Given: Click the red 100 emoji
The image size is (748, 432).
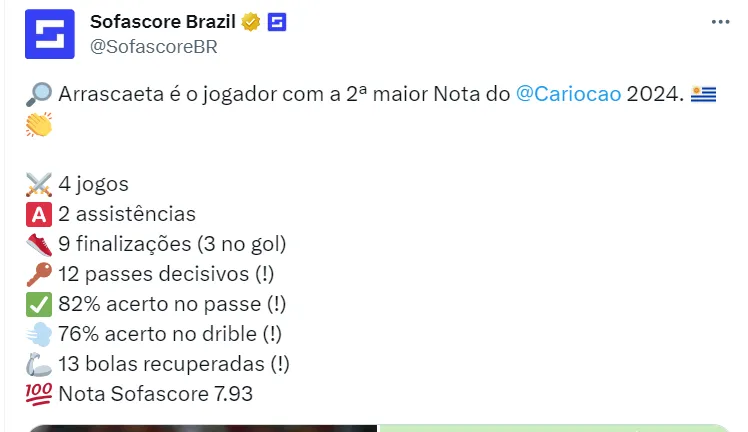Looking at the screenshot, I should (38, 394).
